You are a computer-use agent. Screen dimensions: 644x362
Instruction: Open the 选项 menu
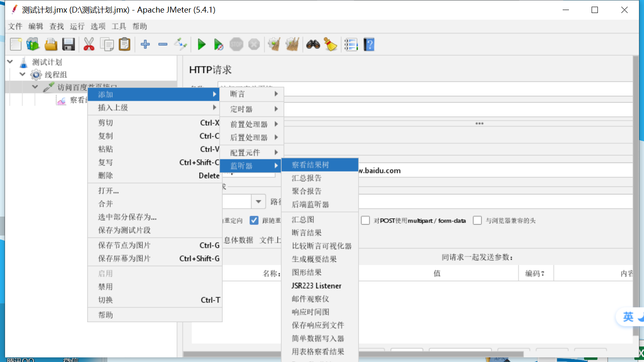(98, 26)
